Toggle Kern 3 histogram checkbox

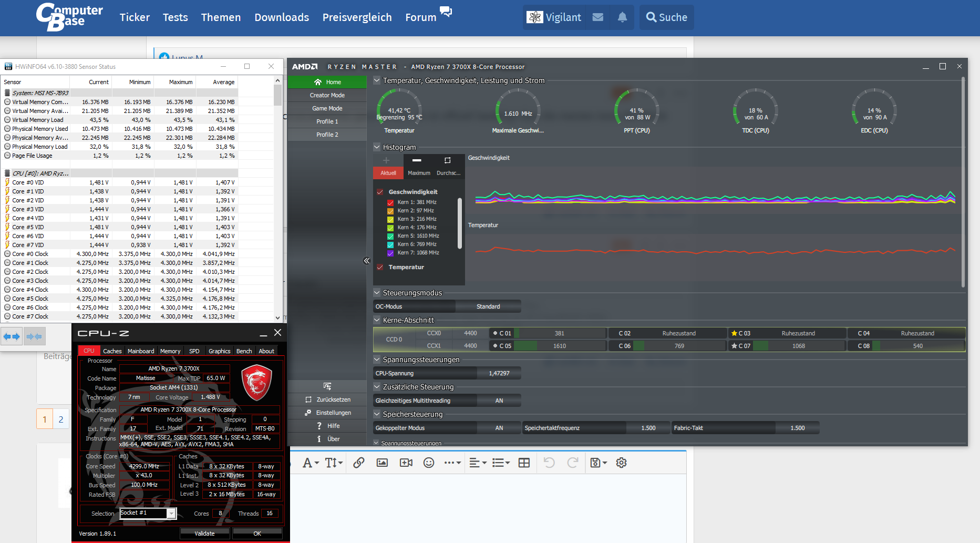point(390,219)
